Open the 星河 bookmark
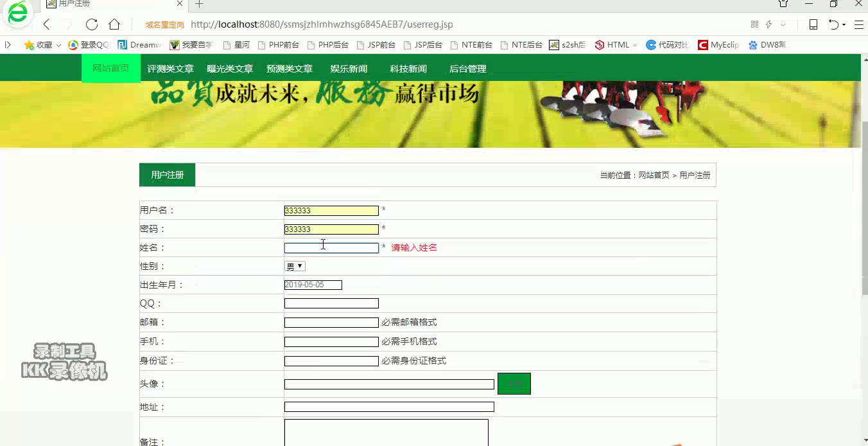868x446 pixels. pos(236,45)
